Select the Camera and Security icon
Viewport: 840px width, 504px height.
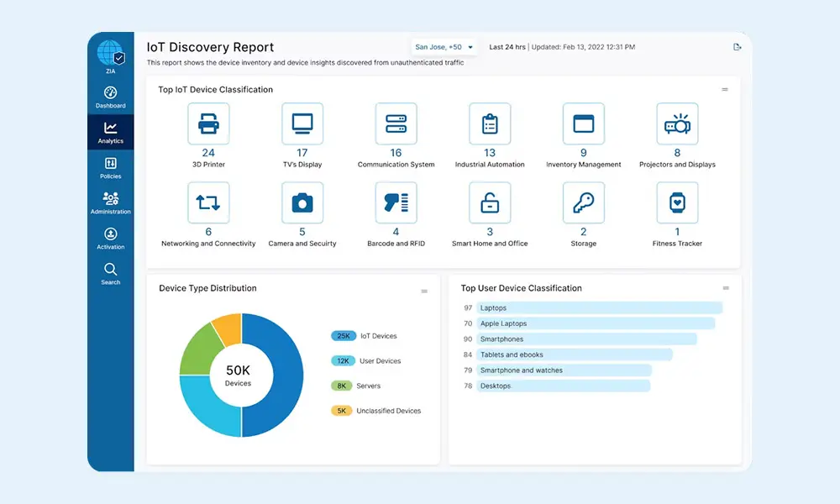click(302, 202)
